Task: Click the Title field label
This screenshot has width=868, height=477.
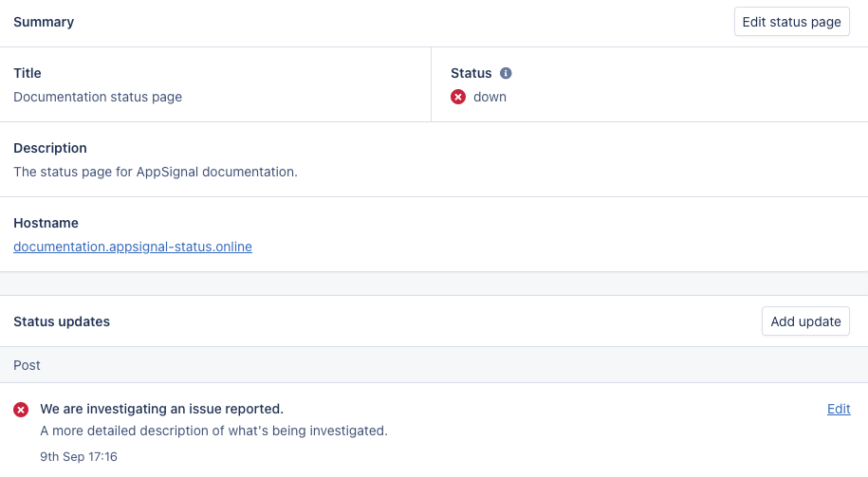Action: 28,73
